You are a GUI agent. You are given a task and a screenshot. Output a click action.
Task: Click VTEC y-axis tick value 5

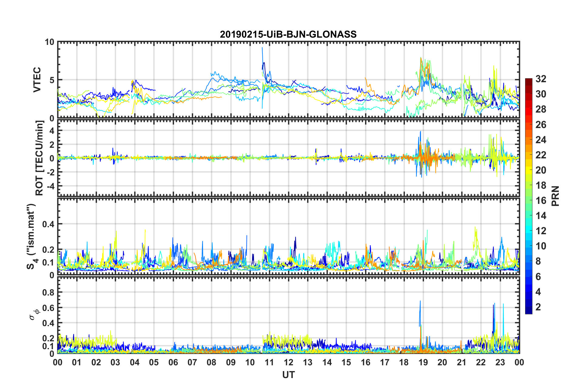click(x=52, y=80)
